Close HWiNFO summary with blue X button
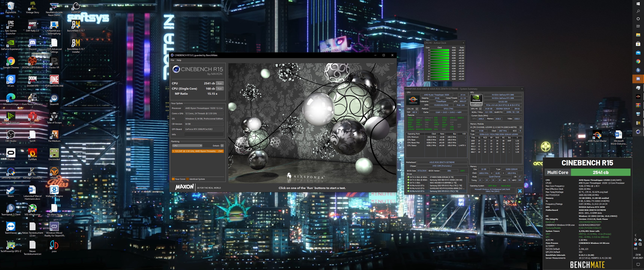644x270 pixels. point(520,191)
